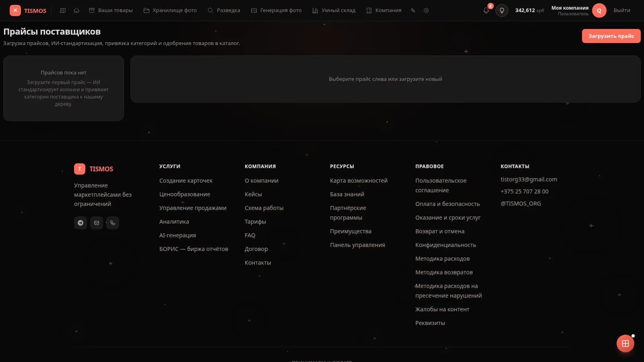Viewport: 644px width, 362px height.
Task: Open the Кейсы link
Action: point(253,194)
